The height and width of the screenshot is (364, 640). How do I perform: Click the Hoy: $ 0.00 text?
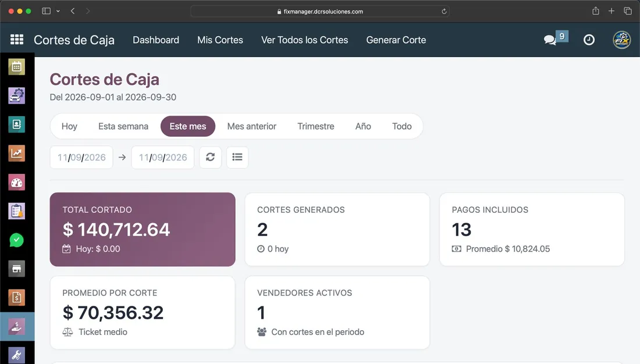[98, 249]
